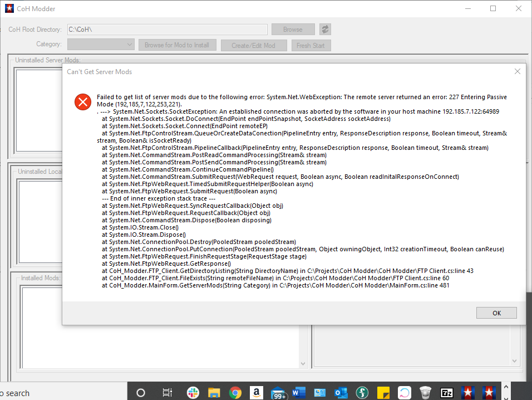Maximize the CoH Modder window

pos(493,8)
